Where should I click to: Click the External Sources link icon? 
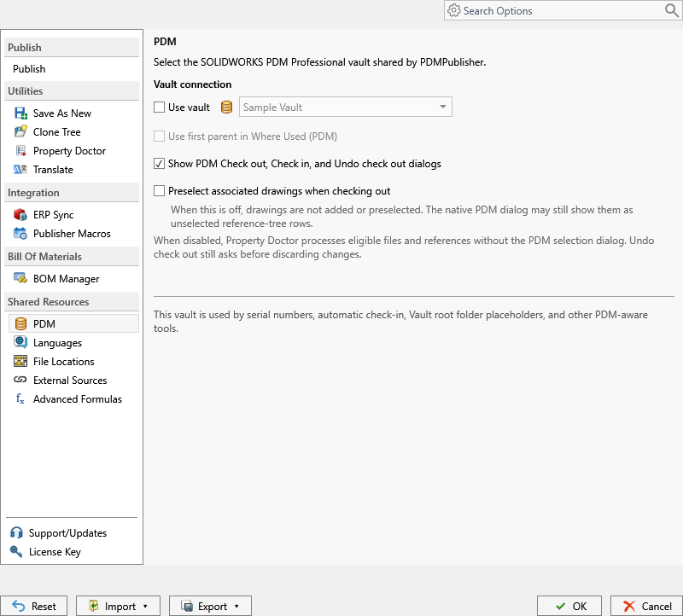20,380
